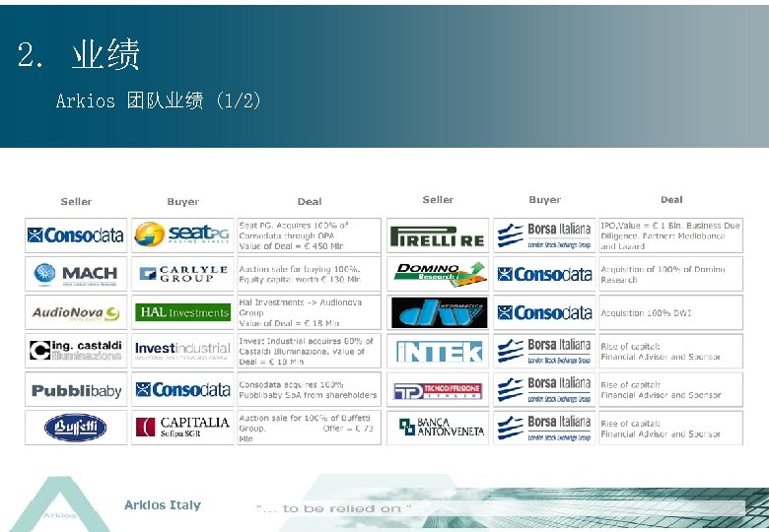Select the '... to be relied on' slogan
This screenshot has width=769, height=532.
point(333,508)
